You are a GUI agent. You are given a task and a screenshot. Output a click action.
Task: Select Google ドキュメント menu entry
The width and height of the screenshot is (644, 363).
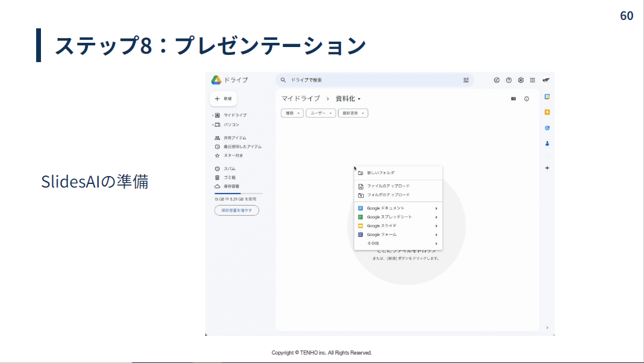[x=398, y=209]
